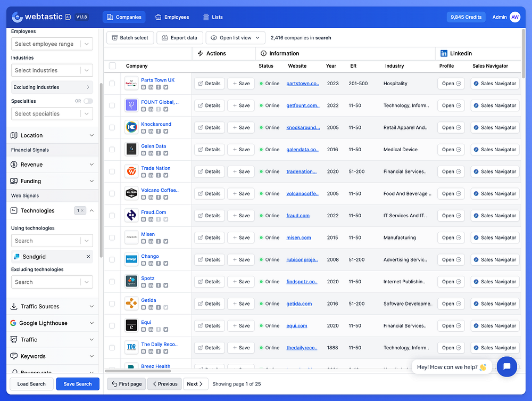The height and width of the screenshot is (401, 532).
Task: Expand the Revenue filter
Action: pyautogui.click(x=52, y=165)
